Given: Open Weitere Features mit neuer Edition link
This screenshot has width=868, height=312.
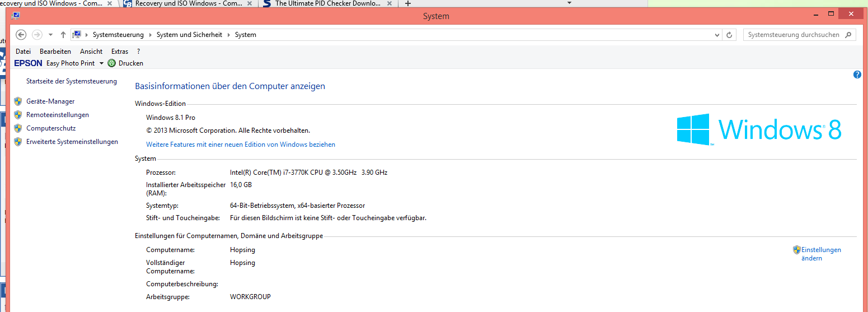Looking at the screenshot, I should click(241, 145).
